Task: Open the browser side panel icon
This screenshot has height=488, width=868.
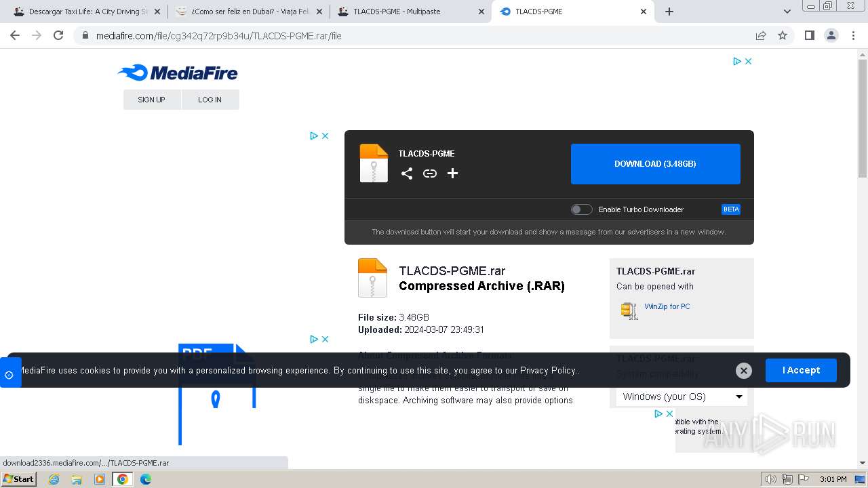Action: tap(809, 35)
